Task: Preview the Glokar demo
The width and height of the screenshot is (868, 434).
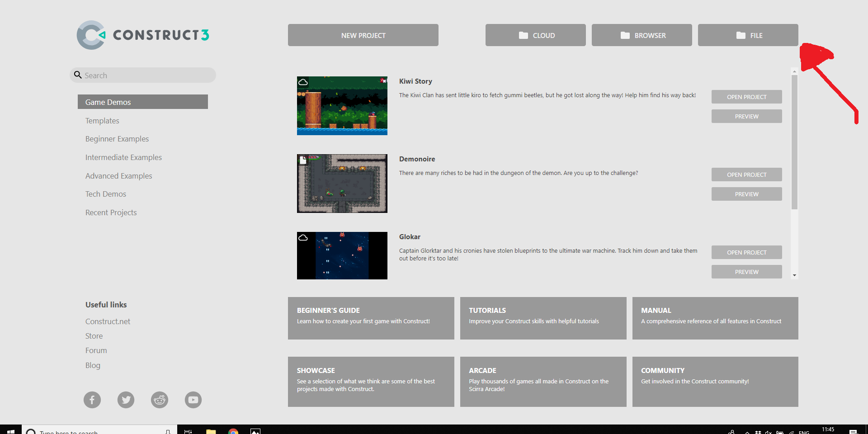Action: (x=747, y=272)
